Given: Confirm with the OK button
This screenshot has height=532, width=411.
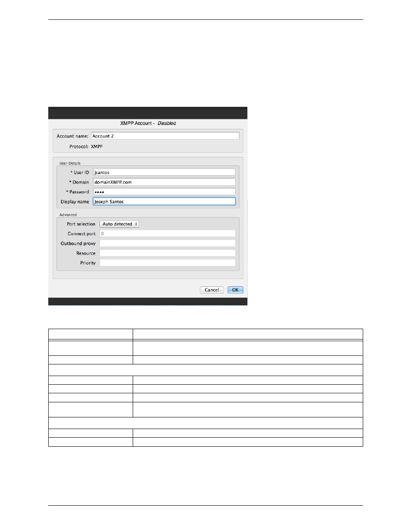Looking at the screenshot, I should coord(235,290).
